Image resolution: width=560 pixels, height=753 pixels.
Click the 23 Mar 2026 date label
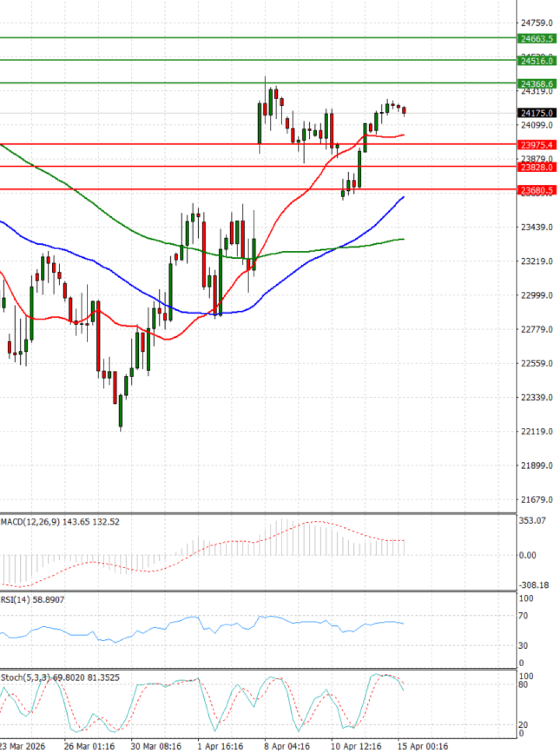coord(22,746)
